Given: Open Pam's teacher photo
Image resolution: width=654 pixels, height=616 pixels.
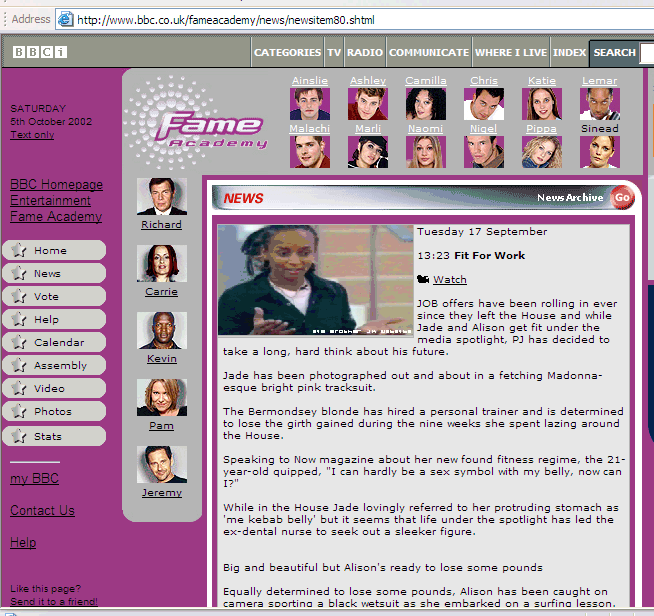Looking at the screenshot, I should [x=162, y=397].
